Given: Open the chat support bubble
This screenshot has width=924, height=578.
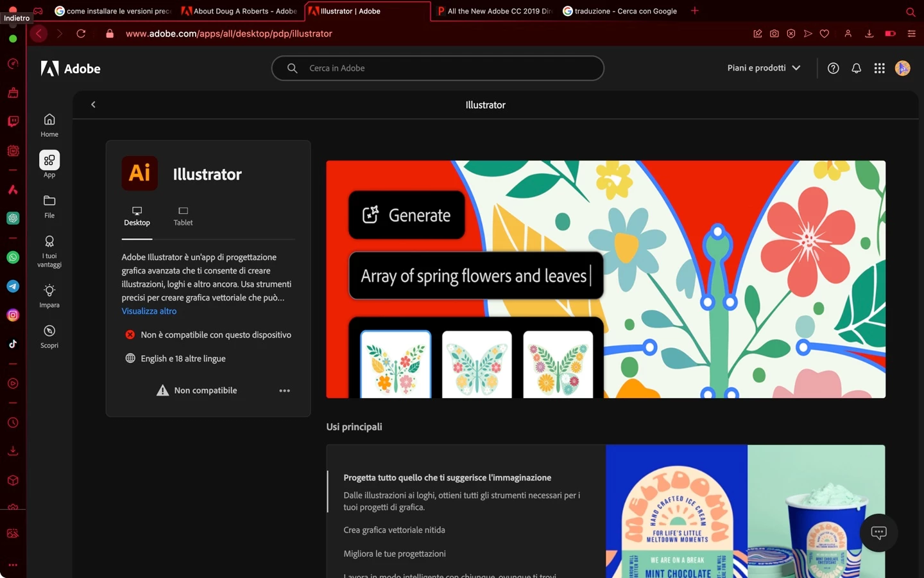Looking at the screenshot, I should coord(878,532).
